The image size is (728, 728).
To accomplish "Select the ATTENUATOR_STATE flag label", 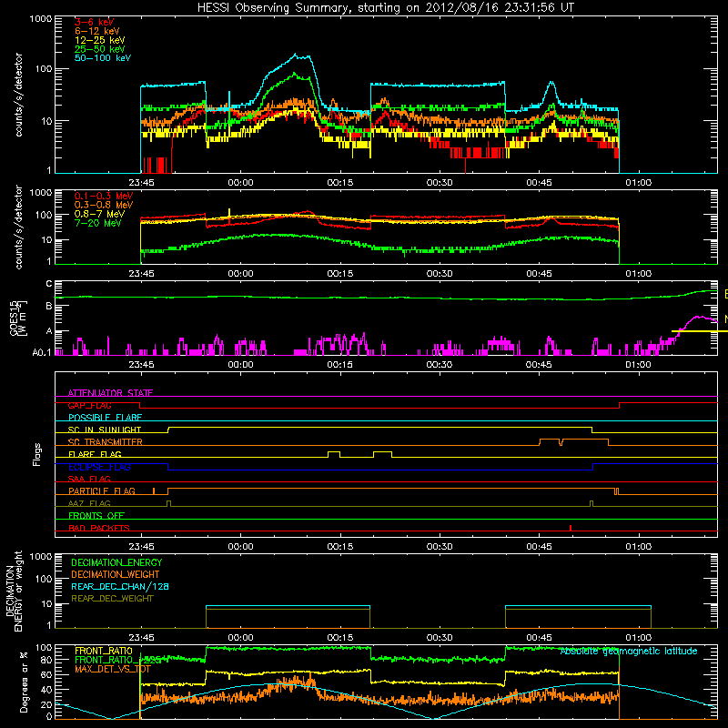I will pos(110,393).
